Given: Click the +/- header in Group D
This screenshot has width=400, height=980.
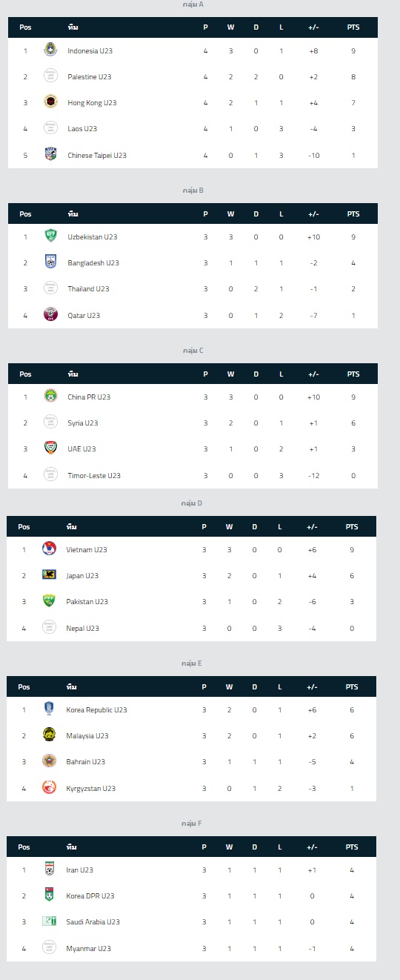Looking at the screenshot, I should pos(312,527).
